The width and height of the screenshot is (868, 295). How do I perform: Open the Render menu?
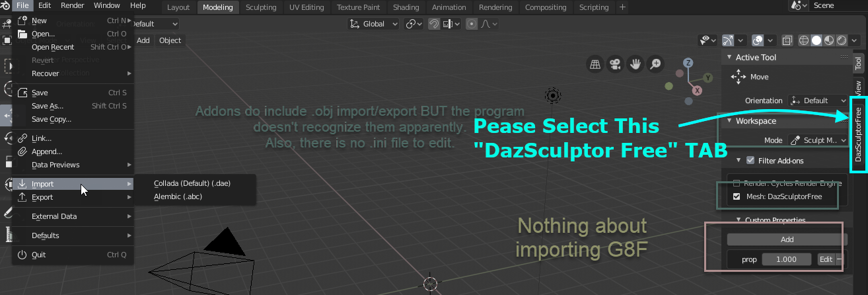tap(72, 5)
